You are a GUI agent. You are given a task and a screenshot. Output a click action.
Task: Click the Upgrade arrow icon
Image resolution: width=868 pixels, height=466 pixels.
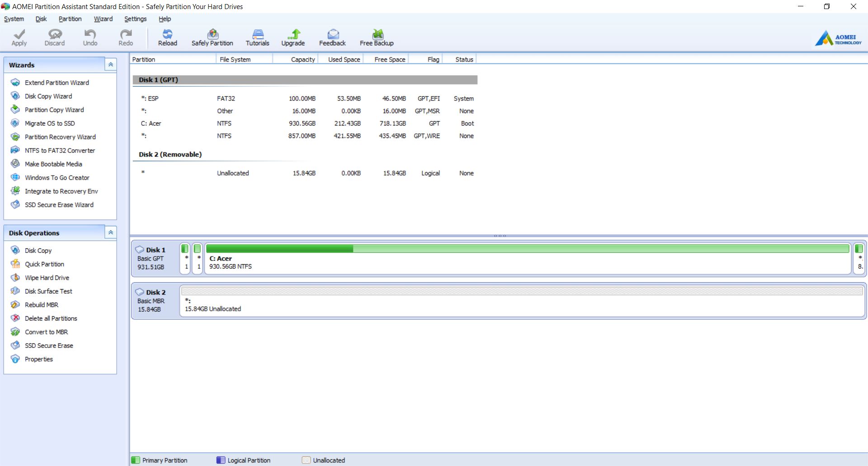295,34
